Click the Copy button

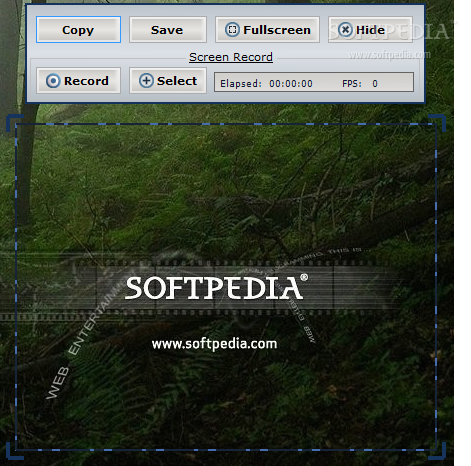click(x=78, y=30)
